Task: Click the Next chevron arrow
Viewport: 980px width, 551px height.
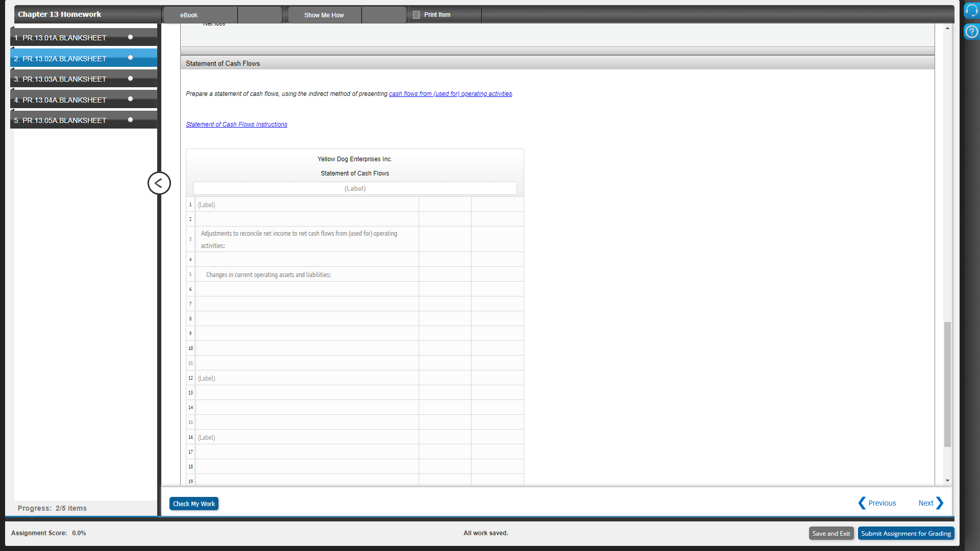Action: [x=941, y=503]
